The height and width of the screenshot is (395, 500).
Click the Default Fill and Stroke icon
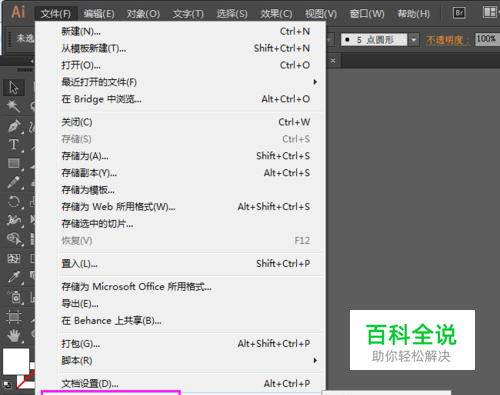[7, 384]
